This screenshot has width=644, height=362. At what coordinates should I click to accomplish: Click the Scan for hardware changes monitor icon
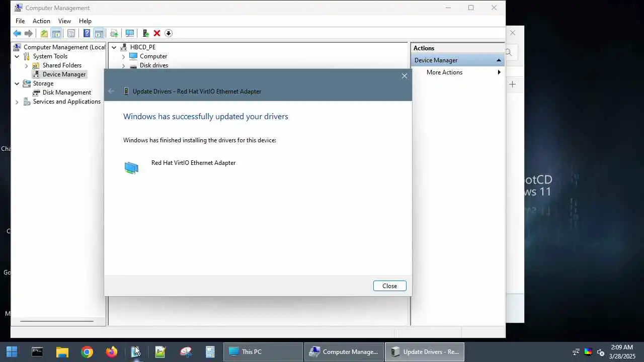(x=130, y=33)
